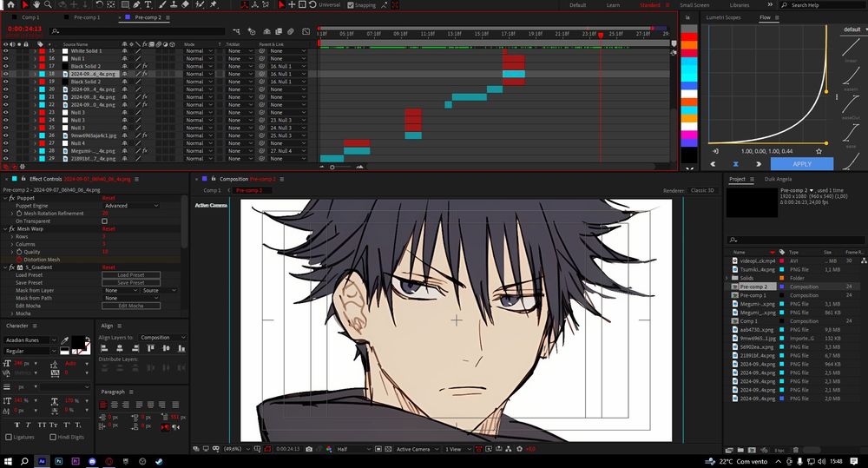The image size is (868, 468).
Task: Select the Small Screen workspace
Action: tap(694, 5)
